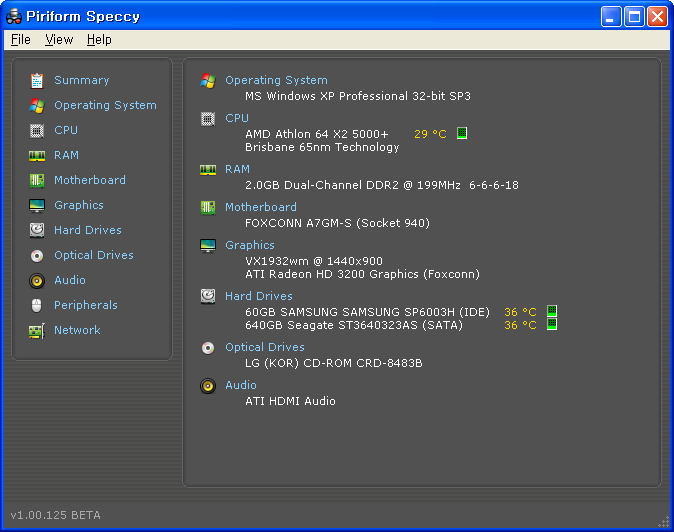Click the Operating System Windows flag sidebar icon
674x532 pixels.
(37, 105)
